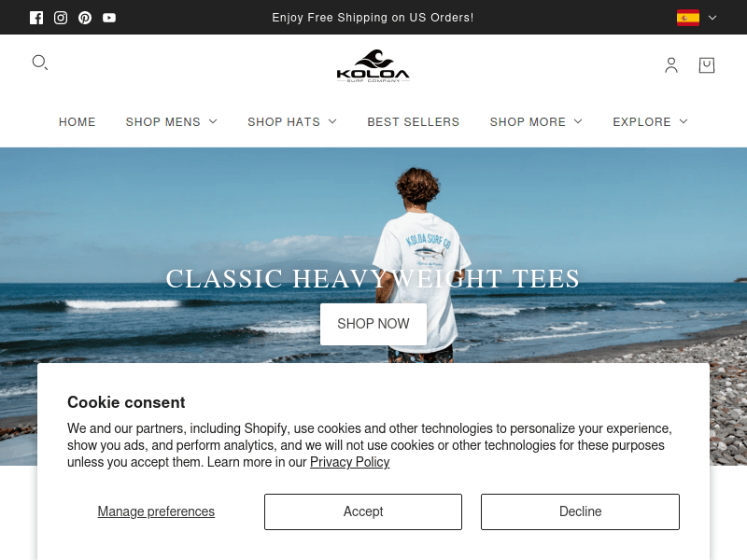Click the search magnifier icon
This screenshot has width=747, height=560.
pyautogui.click(x=40, y=63)
